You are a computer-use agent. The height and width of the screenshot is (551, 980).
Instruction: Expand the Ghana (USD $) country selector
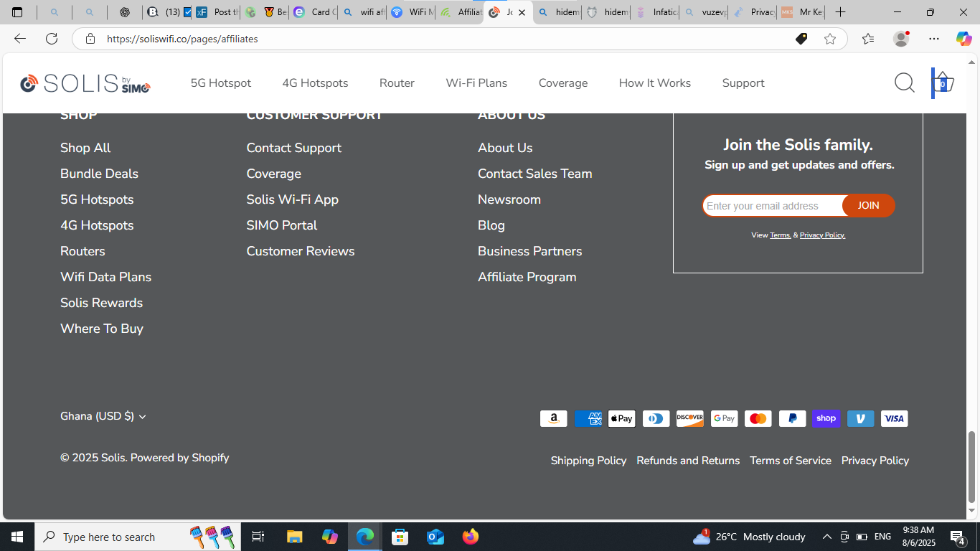click(x=103, y=416)
